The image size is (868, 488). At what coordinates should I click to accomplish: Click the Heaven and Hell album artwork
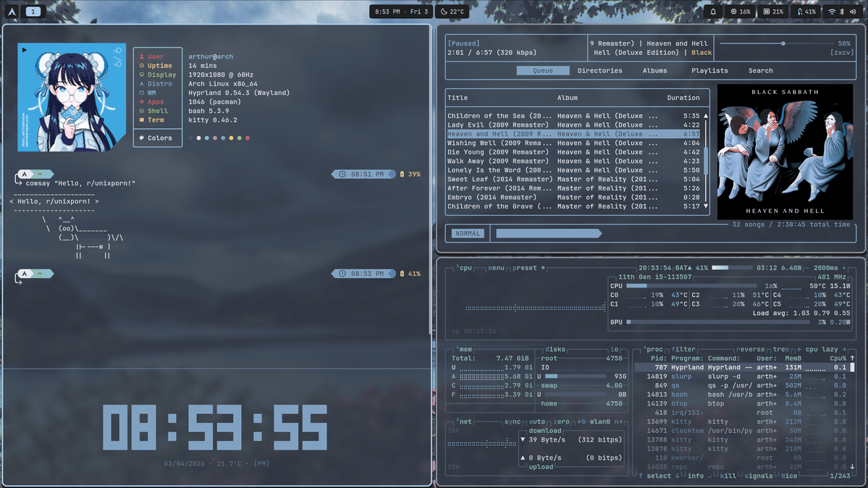point(785,152)
